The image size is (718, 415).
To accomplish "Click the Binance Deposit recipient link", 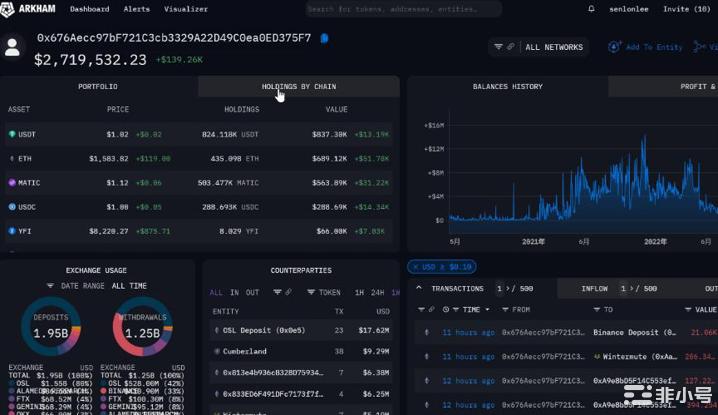I will click(x=626, y=332).
